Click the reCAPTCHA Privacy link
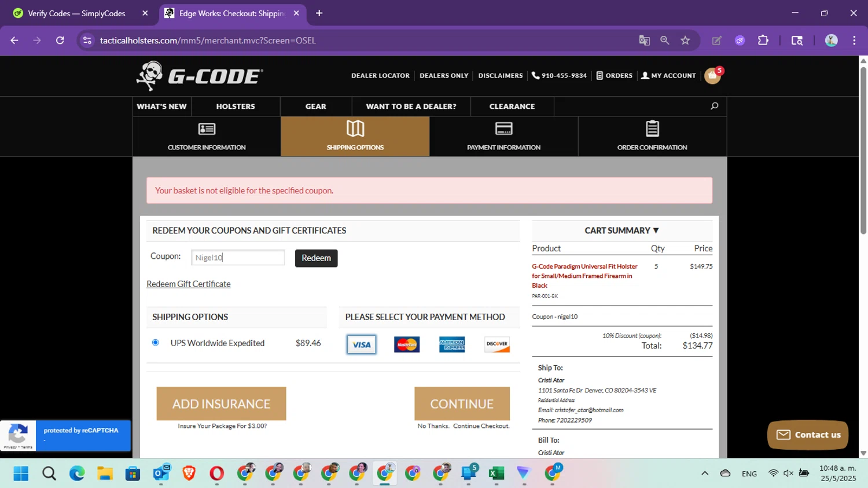868x488 pixels. click(x=10, y=447)
